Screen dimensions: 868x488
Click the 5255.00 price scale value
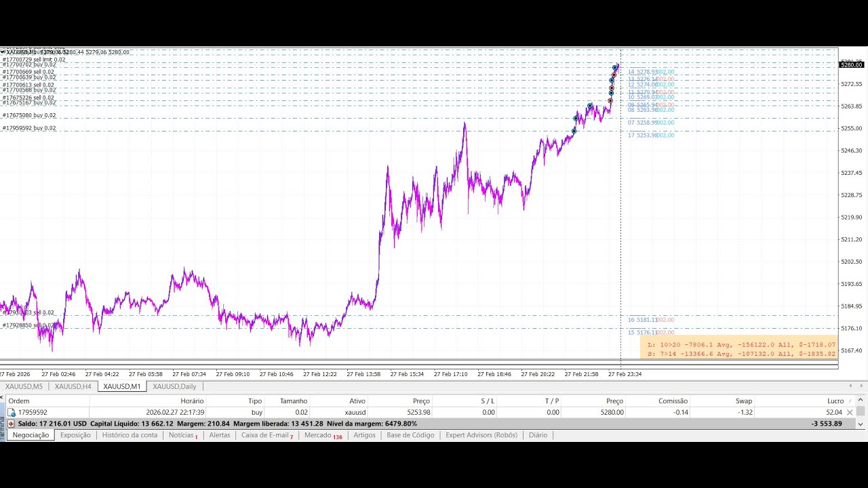click(852, 128)
